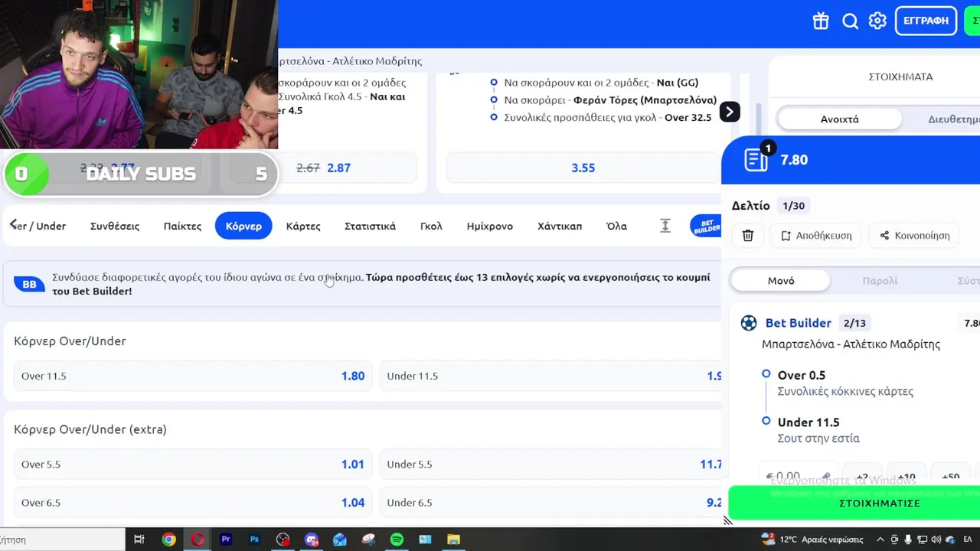Open the settings gear in header
Viewport: 980px width, 551px height.
[x=877, y=21]
